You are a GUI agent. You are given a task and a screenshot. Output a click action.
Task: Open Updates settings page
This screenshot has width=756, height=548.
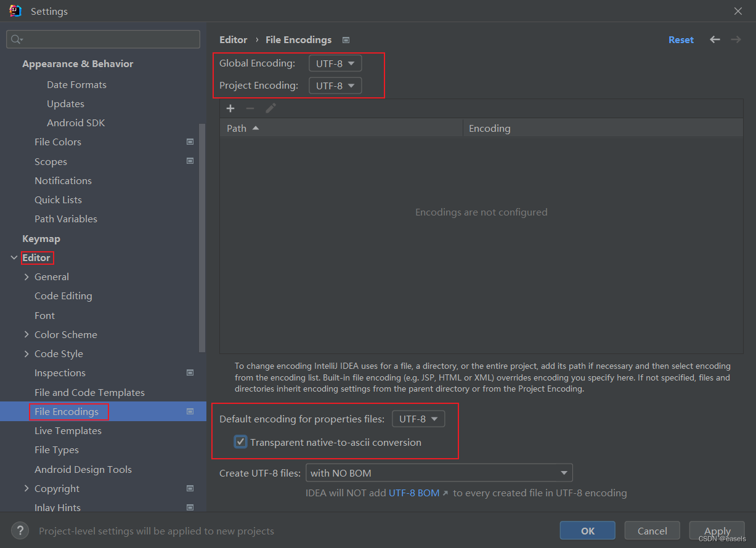65,103
